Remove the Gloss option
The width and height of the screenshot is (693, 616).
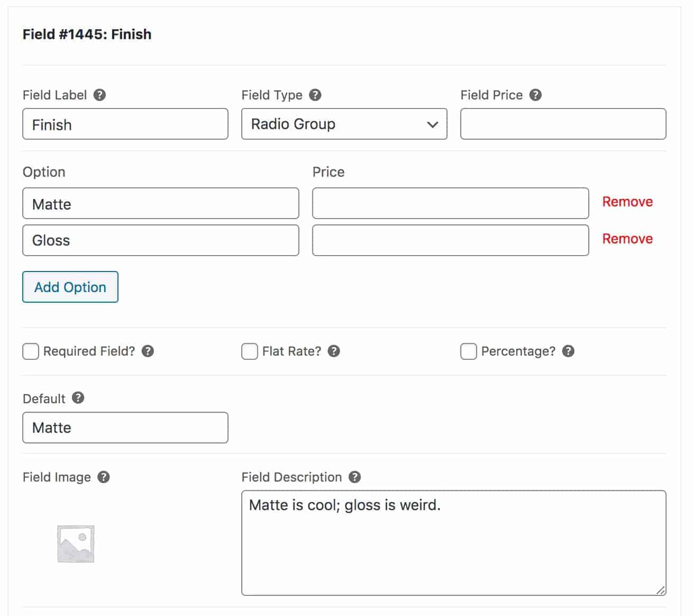[627, 239]
